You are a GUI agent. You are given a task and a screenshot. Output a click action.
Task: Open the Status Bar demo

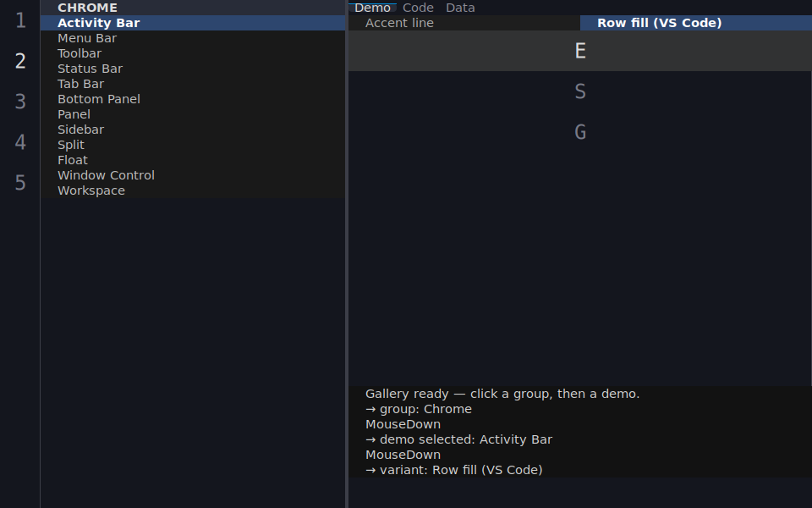pos(193,69)
